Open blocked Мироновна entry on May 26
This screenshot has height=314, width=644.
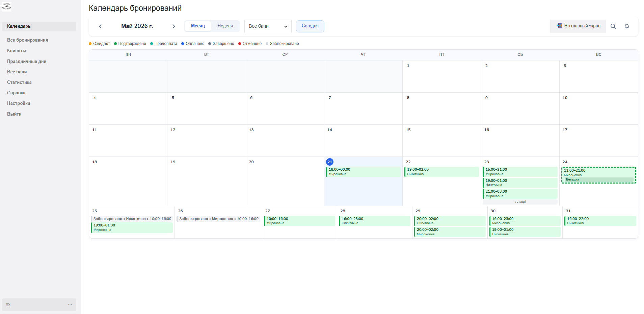(218, 219)
